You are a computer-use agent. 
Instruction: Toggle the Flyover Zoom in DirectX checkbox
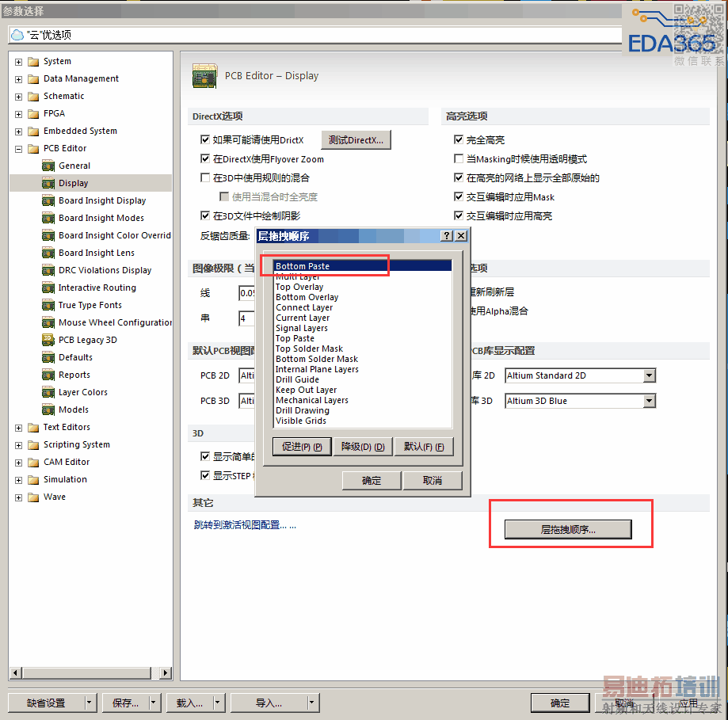point(204,158)
